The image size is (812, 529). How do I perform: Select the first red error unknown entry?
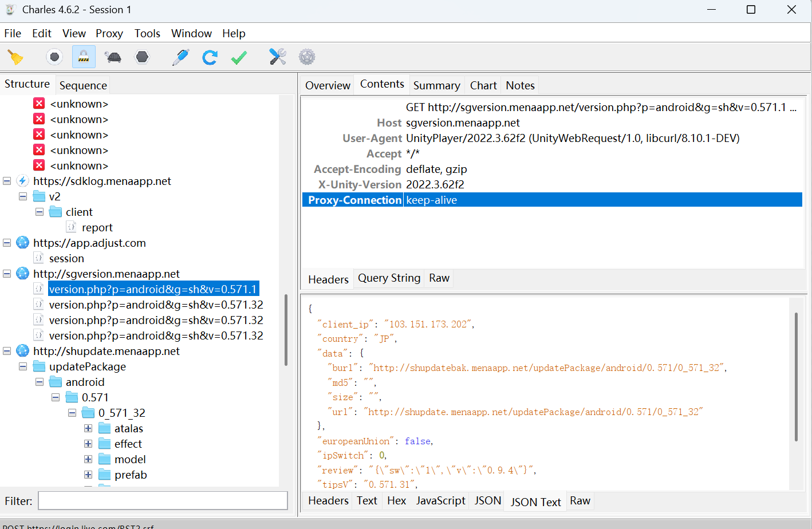tap(79, 104)
